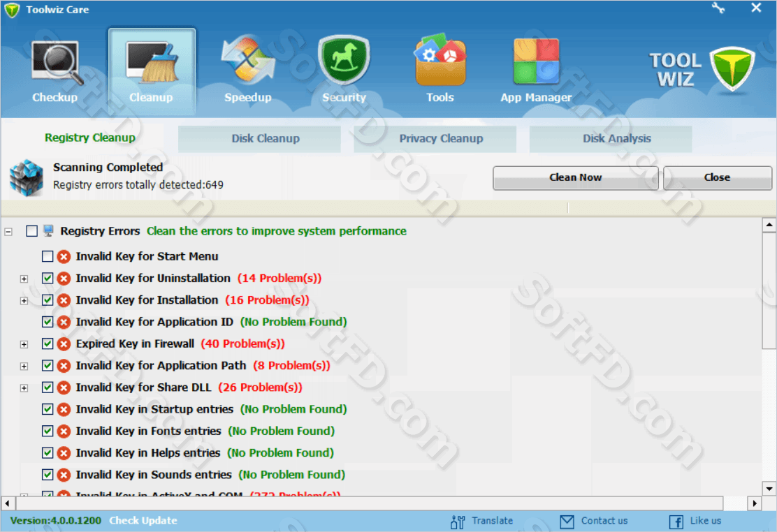
Task: Click the red X icon for Helps entries row
Action: click(64, 452)
